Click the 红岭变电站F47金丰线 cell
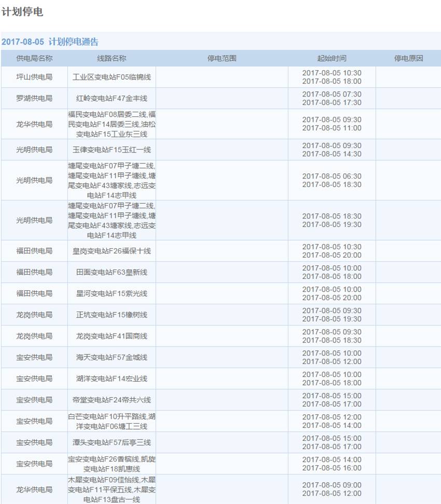The image size is (441, 504). coord(112,98)
